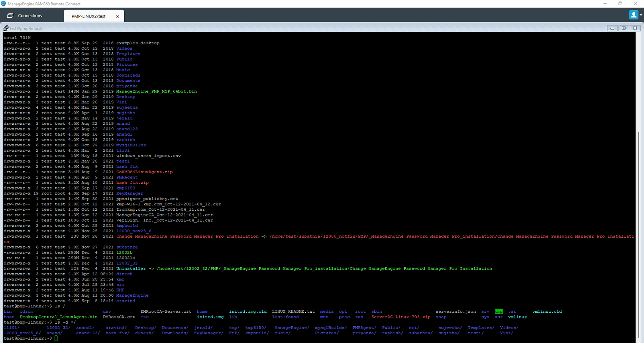Click ManageEngine_PMP_MSP_64bit.bin in the listing
Viewport: 644px width, 343px height.
pos(156,91)
